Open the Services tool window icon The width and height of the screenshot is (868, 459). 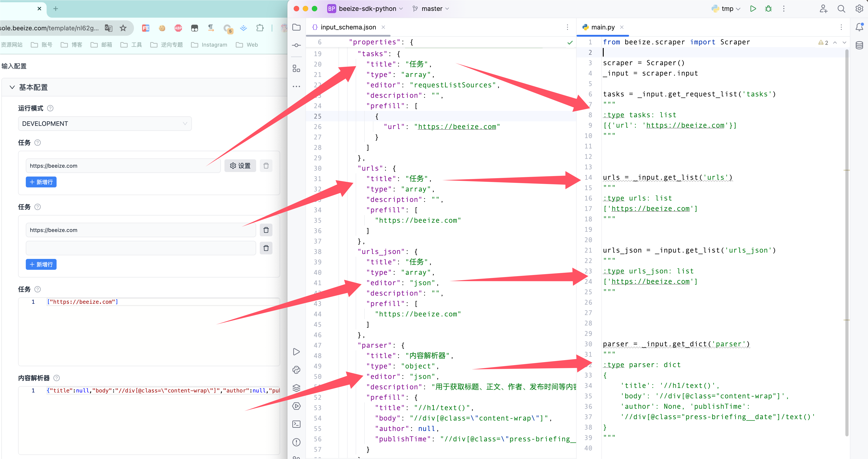[296, 406]
